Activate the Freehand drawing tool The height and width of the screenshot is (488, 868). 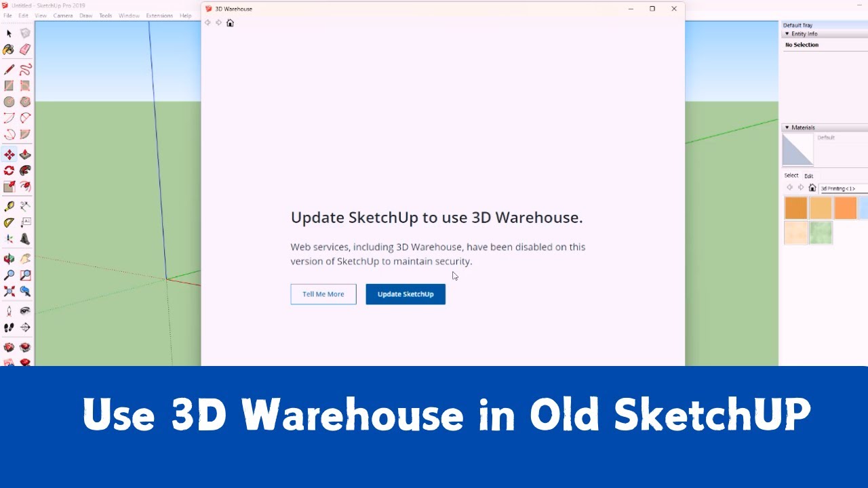coord(25,69)
